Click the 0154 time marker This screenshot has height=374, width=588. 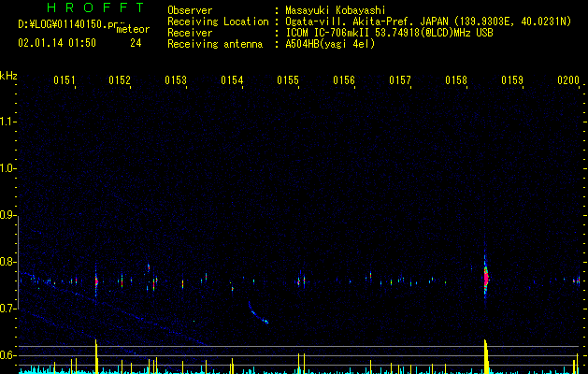232,80
